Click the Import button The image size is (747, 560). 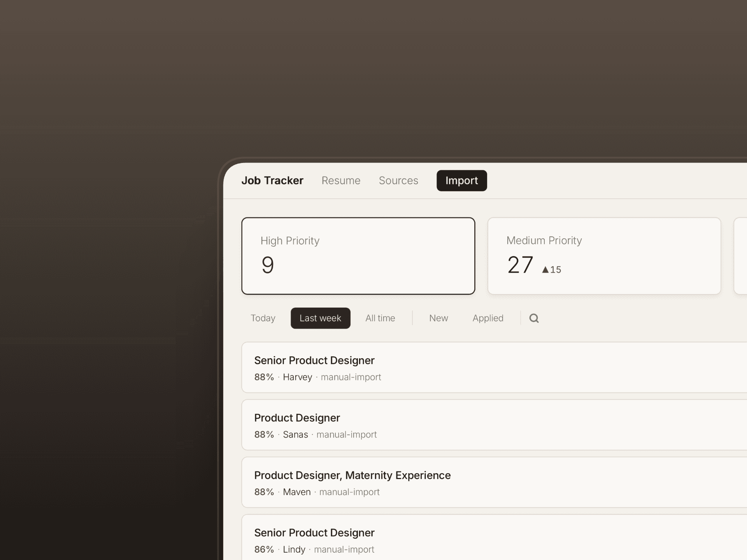(461, 180)
